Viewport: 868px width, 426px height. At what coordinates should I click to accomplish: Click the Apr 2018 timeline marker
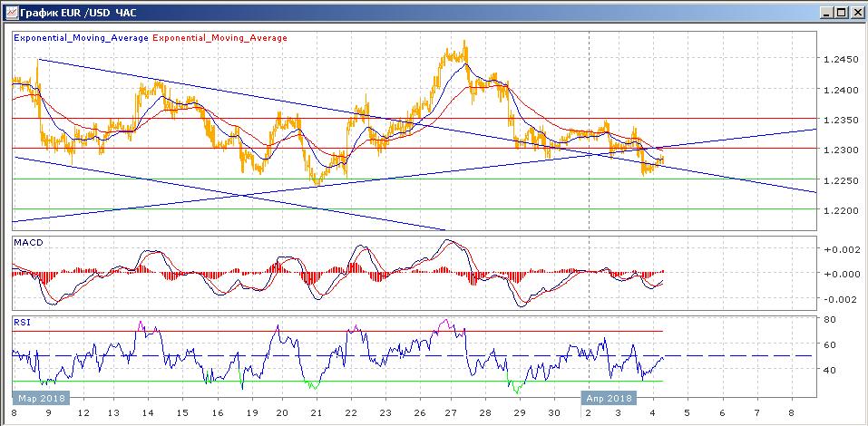[x=607, y=398]
